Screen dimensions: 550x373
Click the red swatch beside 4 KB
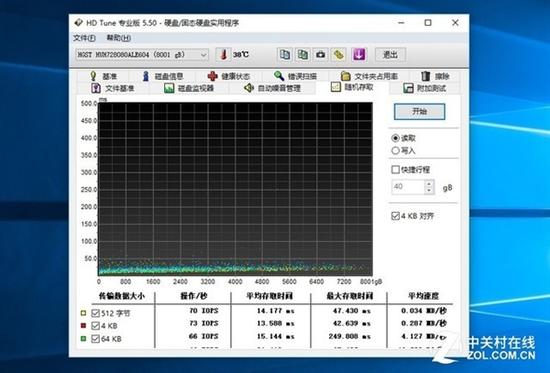click(x=83, y=326)
